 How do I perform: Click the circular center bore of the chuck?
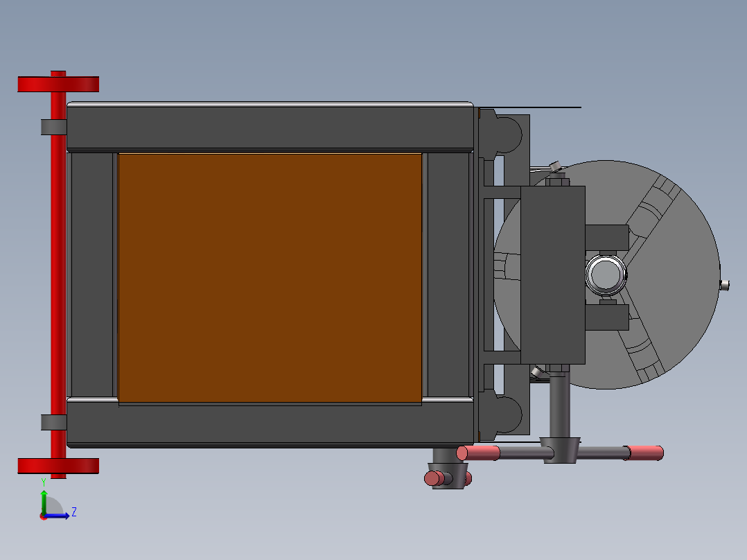(x=606, y=274)
